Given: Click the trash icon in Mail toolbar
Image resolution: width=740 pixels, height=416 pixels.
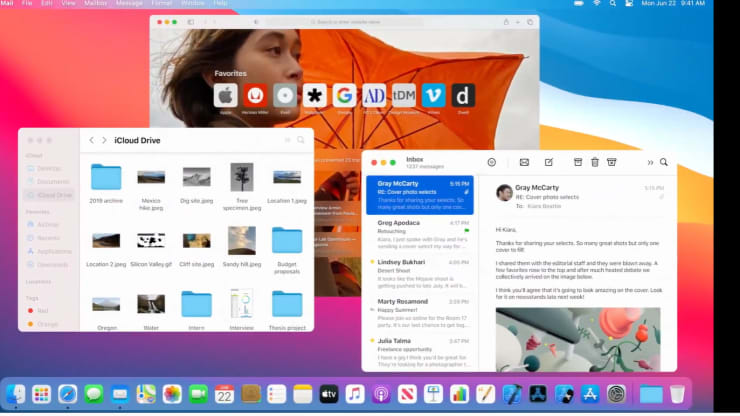Looking at the screenshot, I should tap(595, 162).
